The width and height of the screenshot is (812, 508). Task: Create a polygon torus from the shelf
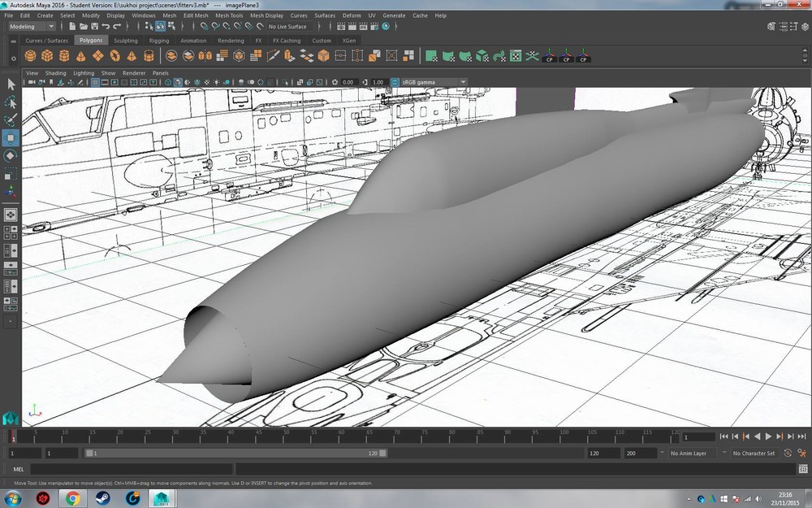[114, 56]
